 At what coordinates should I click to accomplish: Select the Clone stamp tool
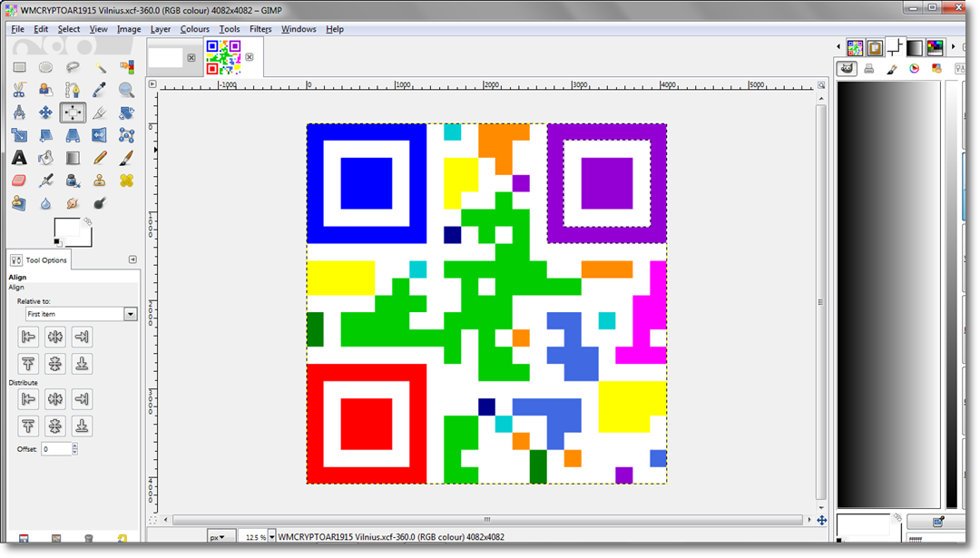click(x=100, y=181)
